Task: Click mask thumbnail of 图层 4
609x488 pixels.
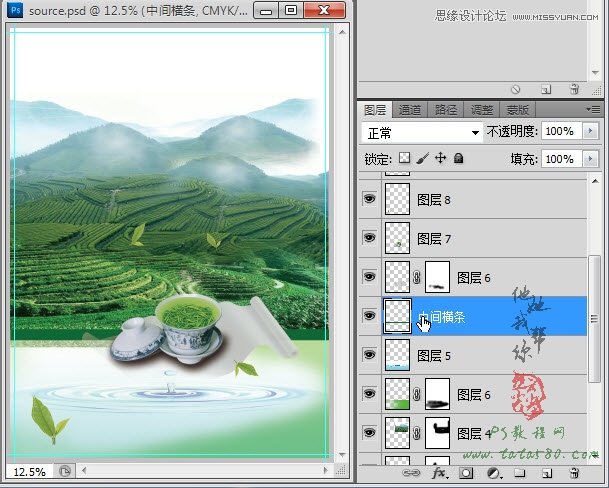Action: (438, 432)
